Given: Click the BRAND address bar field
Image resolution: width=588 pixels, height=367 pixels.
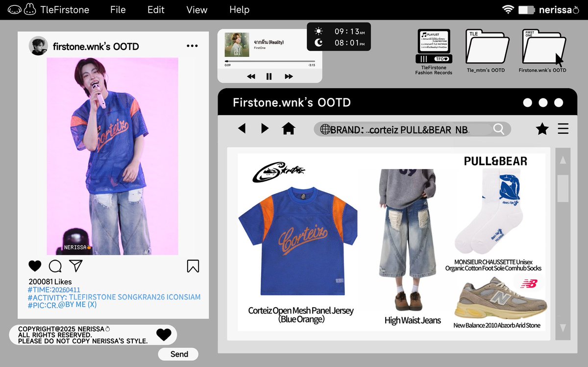Looking at the screenshot, I should coord(412,129).
